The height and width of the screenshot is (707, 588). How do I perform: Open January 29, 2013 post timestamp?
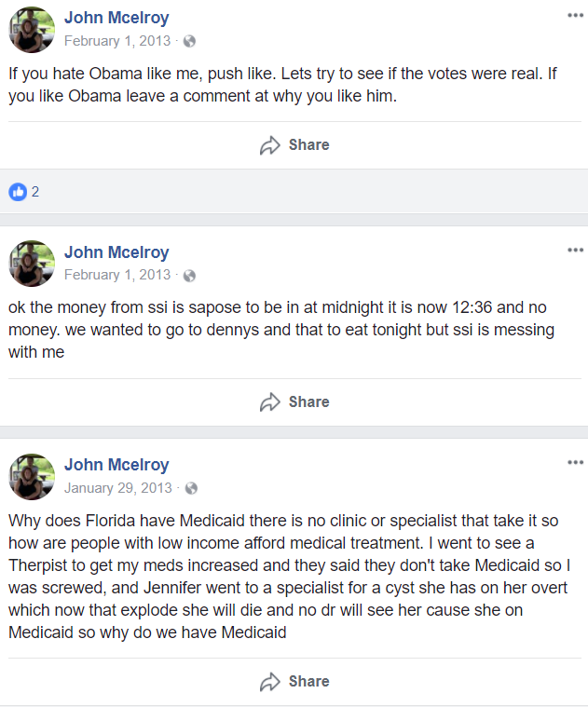(x=118, y=488)
